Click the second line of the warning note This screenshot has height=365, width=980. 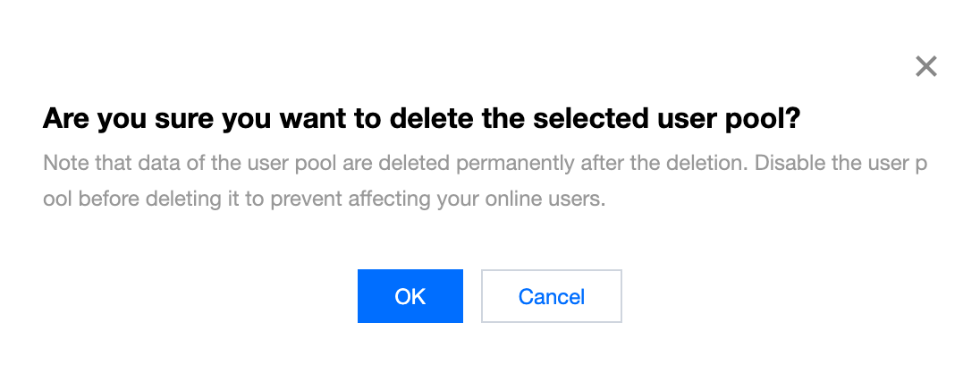pyautogui.click(x=325, y=199)
